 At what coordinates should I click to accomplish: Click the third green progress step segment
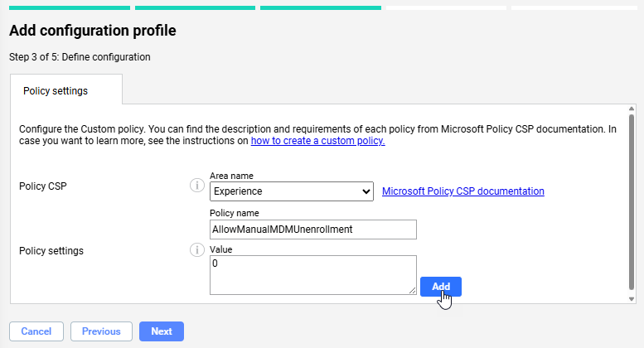pyautogui.click(x=321, y=8)
